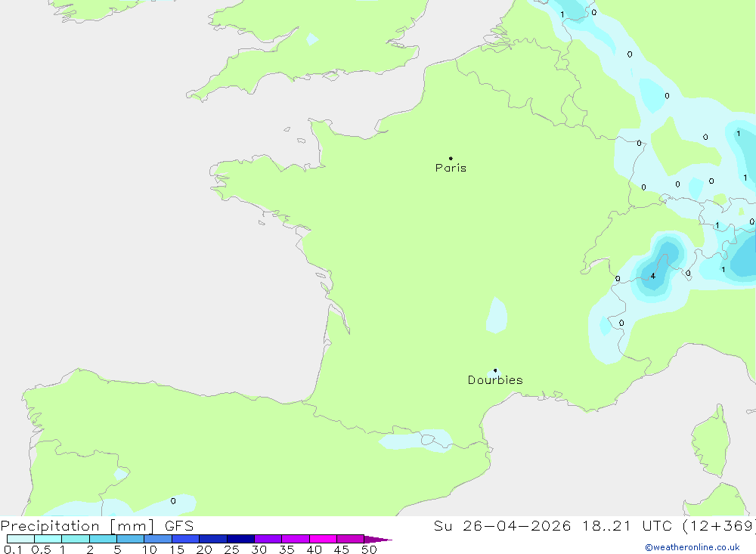Pick the magenta swatch between 40 and 45

323,539
